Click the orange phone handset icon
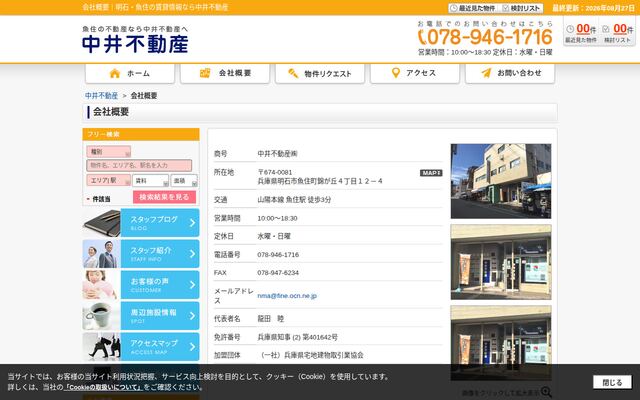 click(x=422, y=37)
